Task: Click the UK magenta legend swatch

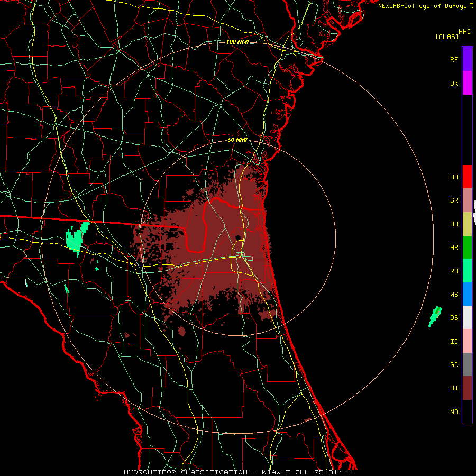Action: [467, 83]
